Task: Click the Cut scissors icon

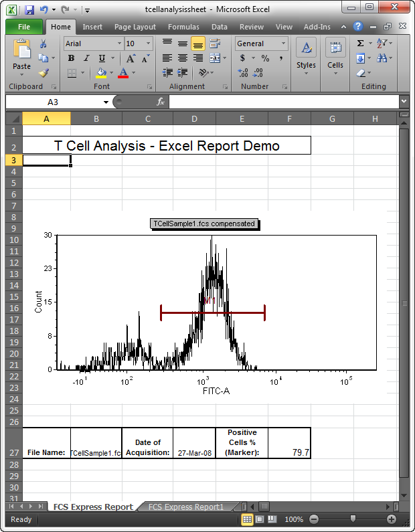Action: click(44, 43)
